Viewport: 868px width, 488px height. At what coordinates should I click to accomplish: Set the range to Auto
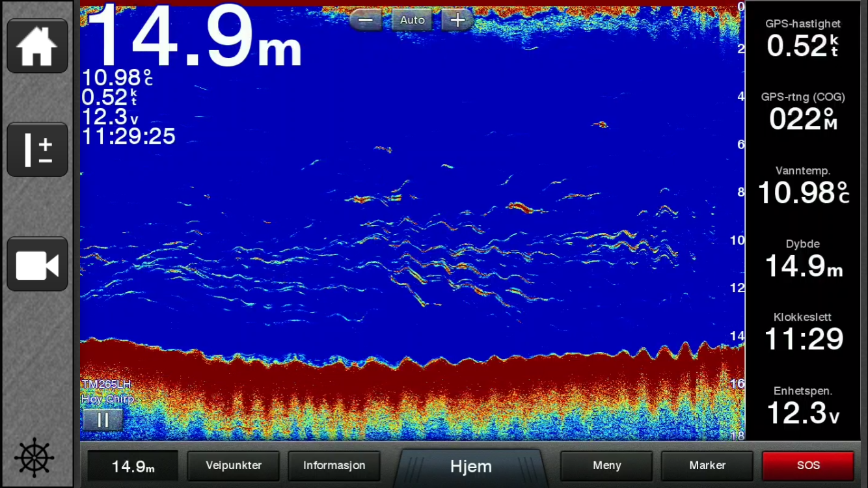(413, 20)
